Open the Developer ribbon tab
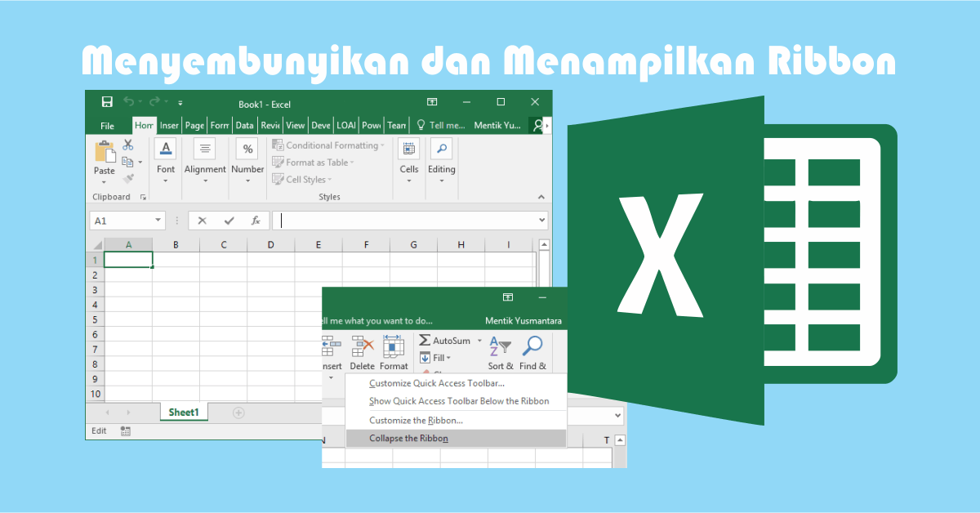 point(321,126)
